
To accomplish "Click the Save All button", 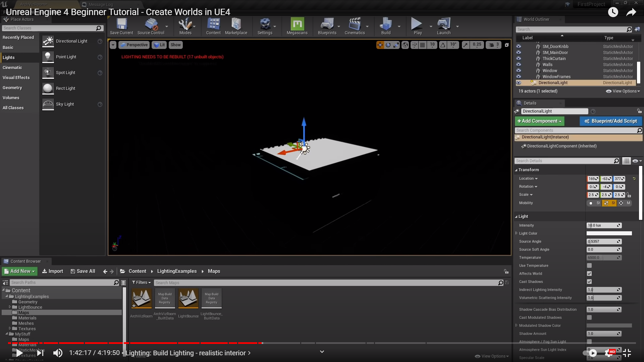I will point(83,271).
